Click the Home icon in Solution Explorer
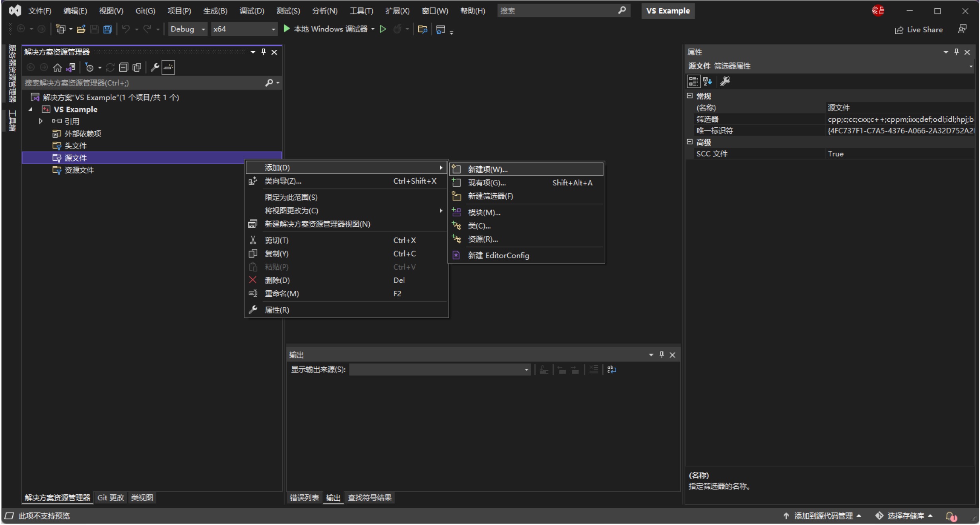980x525 pixels. click(57, 68)
